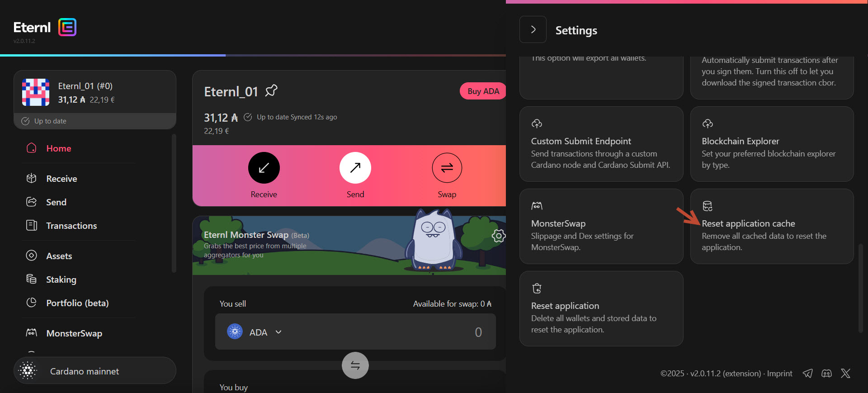This screenshot has width=868, height=393.
Task: Click the swap direction arrows button
Action: point(355,365)
